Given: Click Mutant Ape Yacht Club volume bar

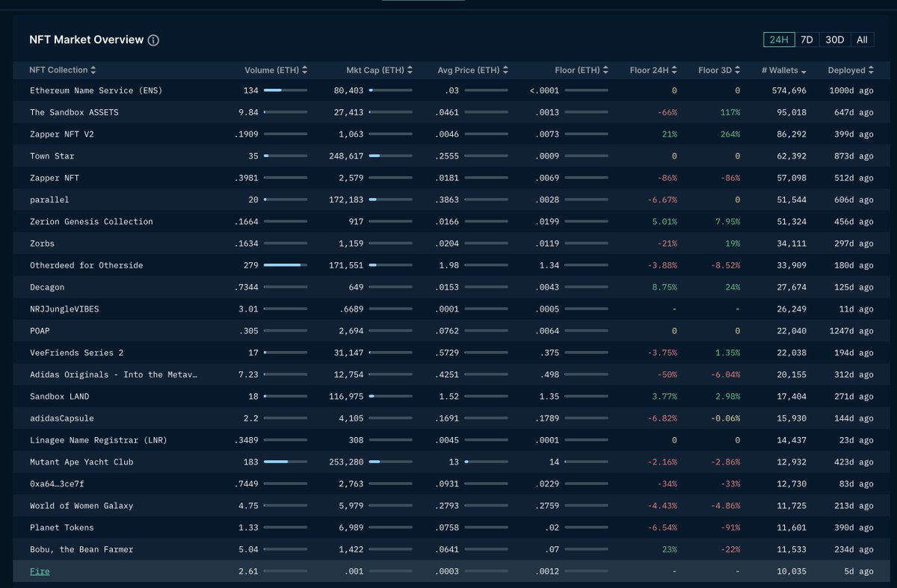Looking at the screenshot, I should 285,462.
